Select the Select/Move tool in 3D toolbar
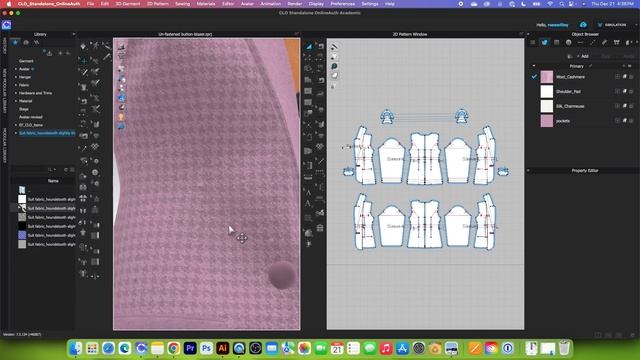This screenshot has height=360, width=640. pyautogui.click(x=84, y=60)
